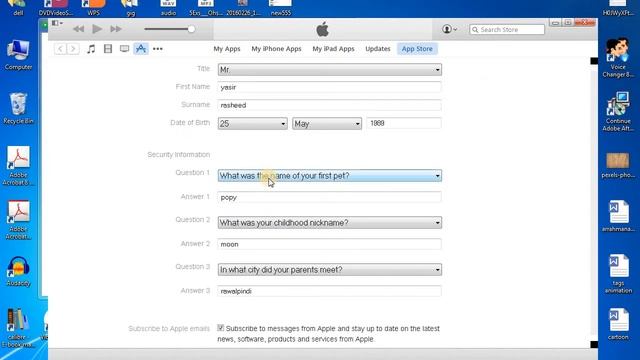Click the Answer 1 field
This screenshot has width=640, height=360.
click(329, 197)
